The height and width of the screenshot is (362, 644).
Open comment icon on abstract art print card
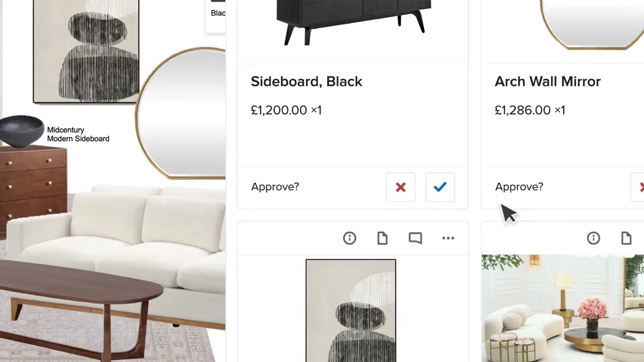point(415,238)
